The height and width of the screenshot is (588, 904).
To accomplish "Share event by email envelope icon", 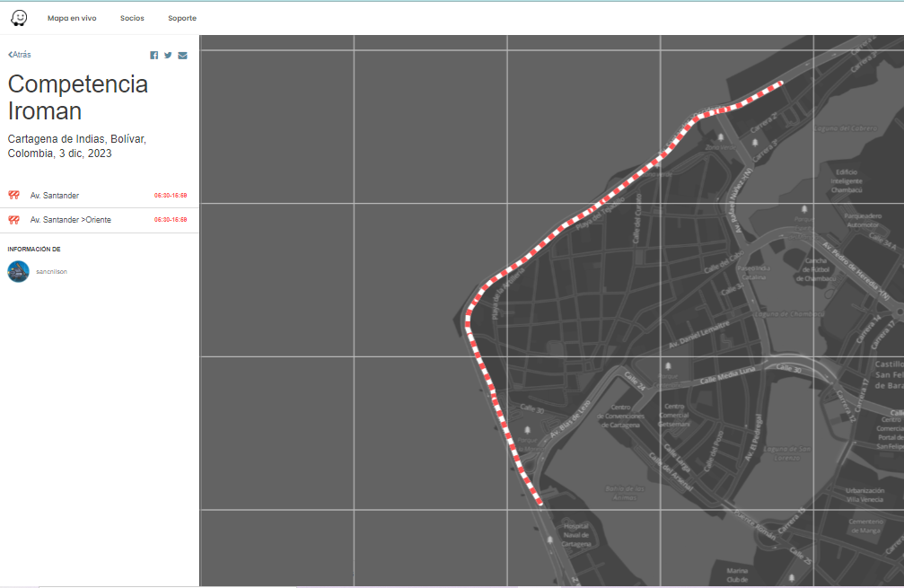I will tap(183, 56).
